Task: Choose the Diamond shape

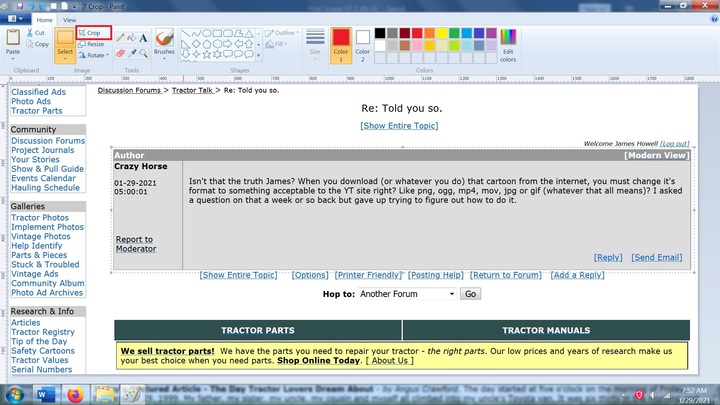Action: [196, 44]
